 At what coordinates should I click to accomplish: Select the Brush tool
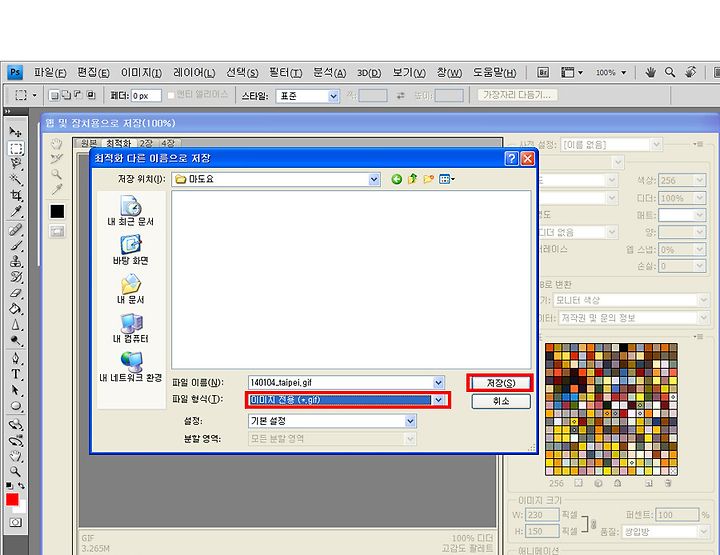(16, 246)
